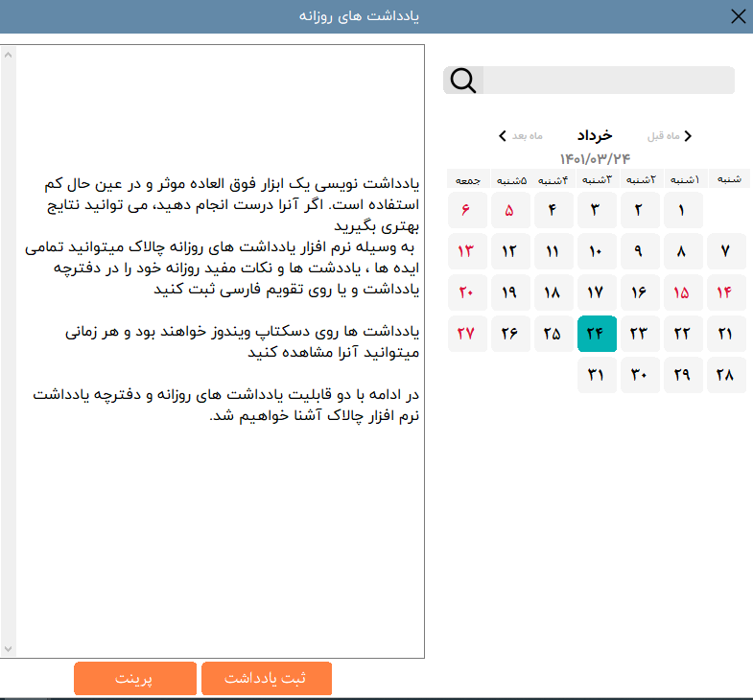Select Friday day 27 in calendar

(466, 334)
